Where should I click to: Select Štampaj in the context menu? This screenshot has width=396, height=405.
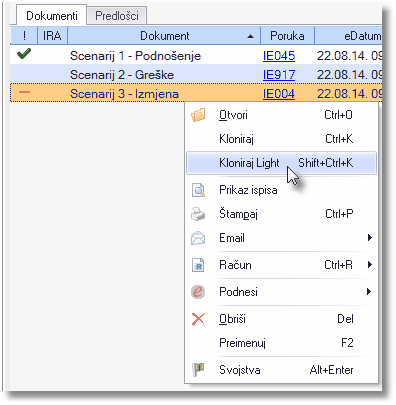pos(282,214)
